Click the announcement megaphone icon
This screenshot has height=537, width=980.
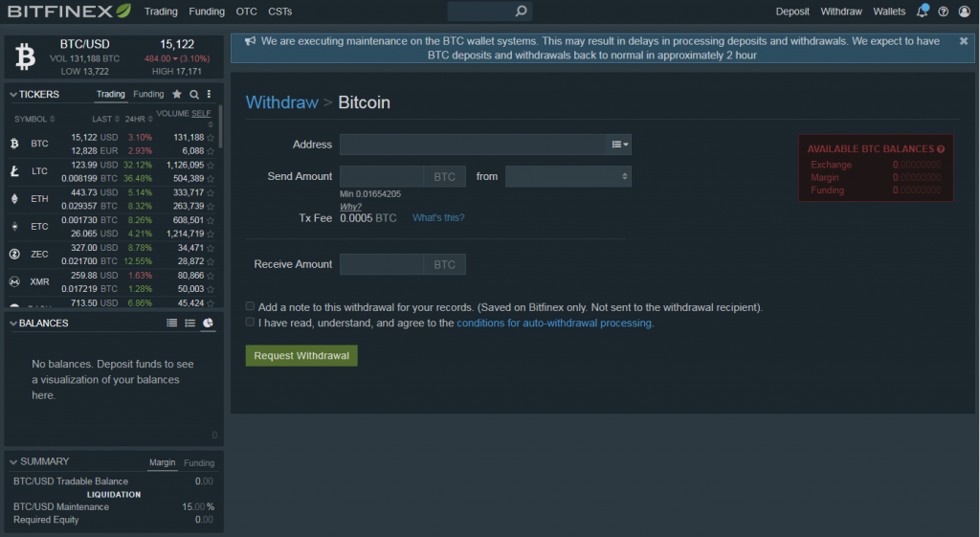tap(250, 40)
